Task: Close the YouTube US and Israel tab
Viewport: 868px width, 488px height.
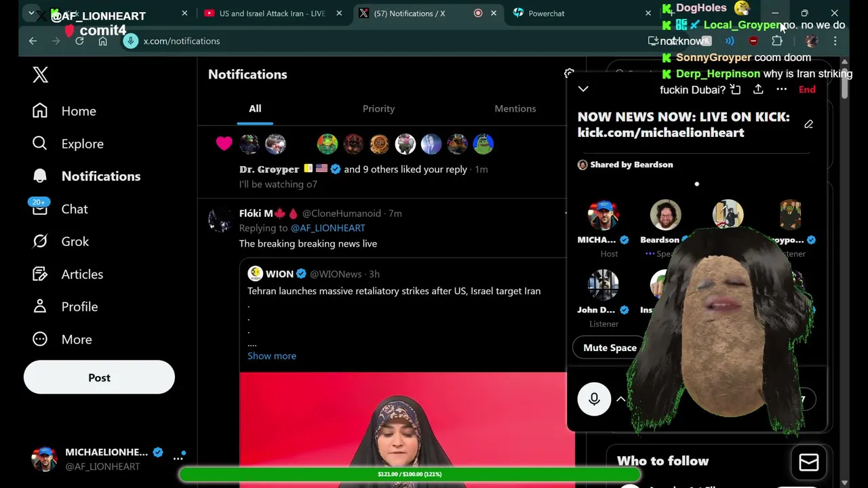Action: tap(339, 13)
